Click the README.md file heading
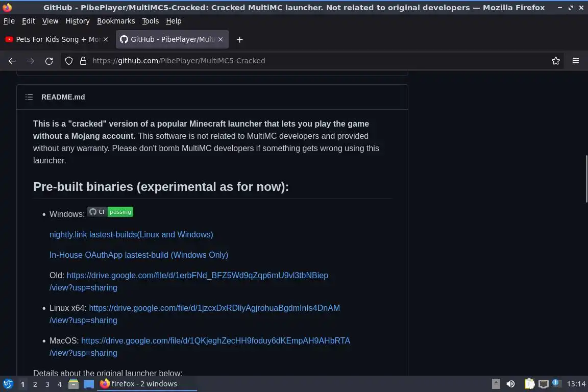This screenshot has width=588, height=392. 63,97
